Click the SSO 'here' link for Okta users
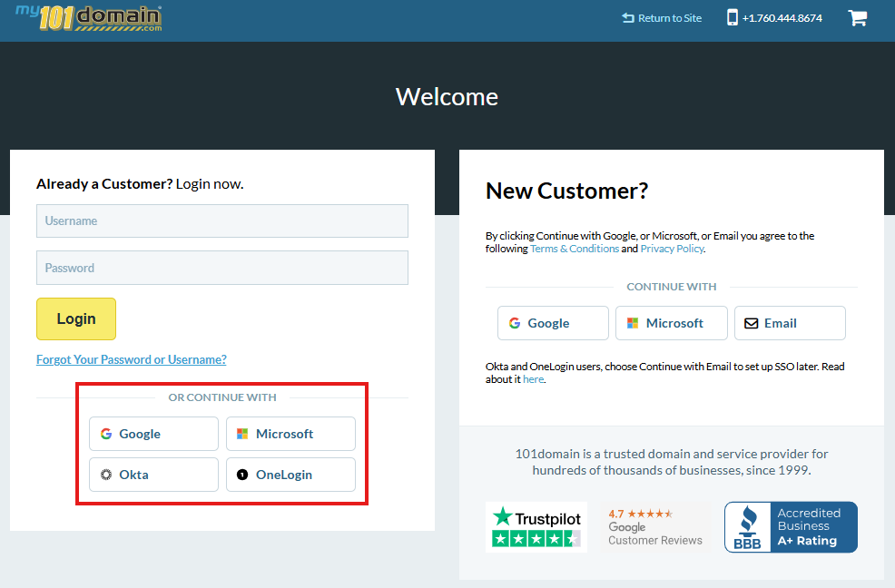 (533, 379)
